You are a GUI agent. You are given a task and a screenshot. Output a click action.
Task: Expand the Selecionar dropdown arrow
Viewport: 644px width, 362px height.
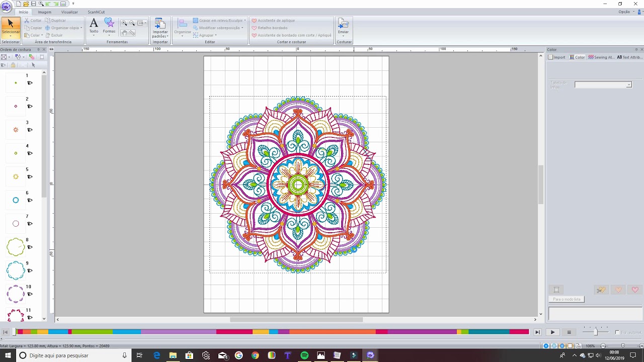point(11,36)
